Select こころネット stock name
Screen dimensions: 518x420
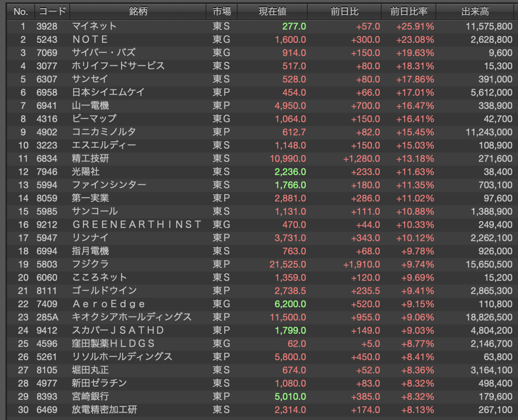coord(99,277)
